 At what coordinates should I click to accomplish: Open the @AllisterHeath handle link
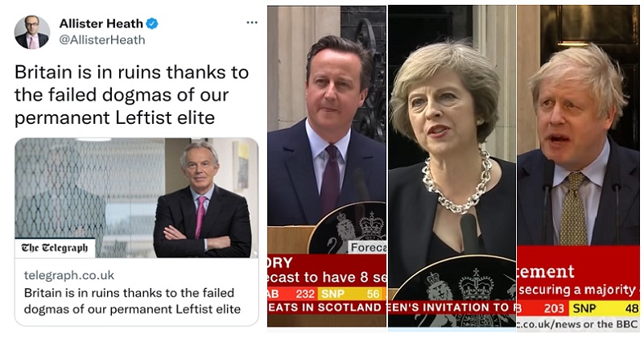102,40
